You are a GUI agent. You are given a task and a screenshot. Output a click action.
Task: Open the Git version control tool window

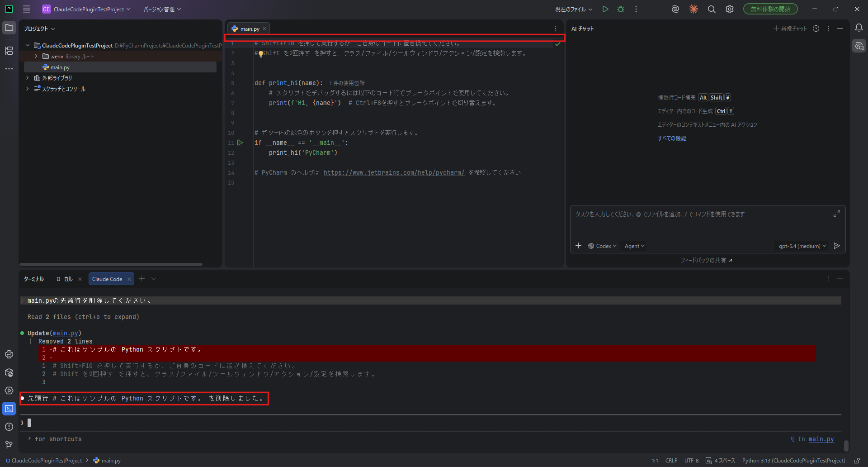(9, 445)
